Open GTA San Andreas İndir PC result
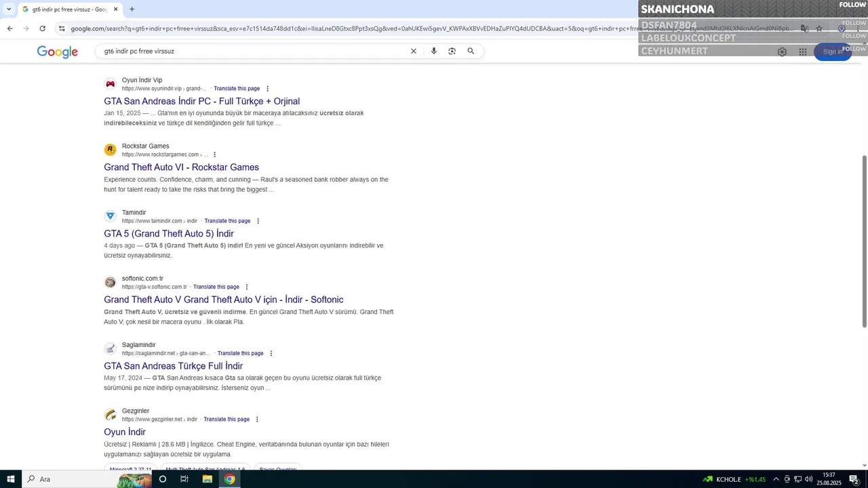 tap(201, 101)
